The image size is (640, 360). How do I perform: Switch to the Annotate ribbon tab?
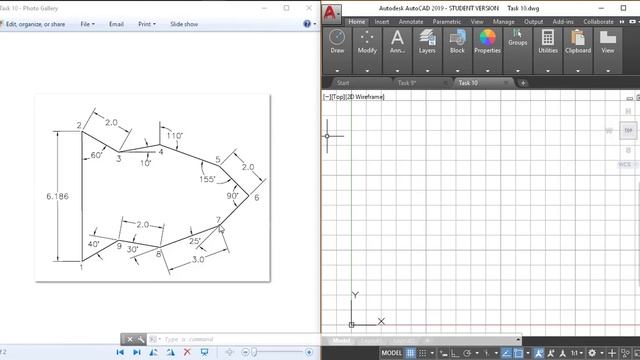pyautogui.click(x=411, y=22)
